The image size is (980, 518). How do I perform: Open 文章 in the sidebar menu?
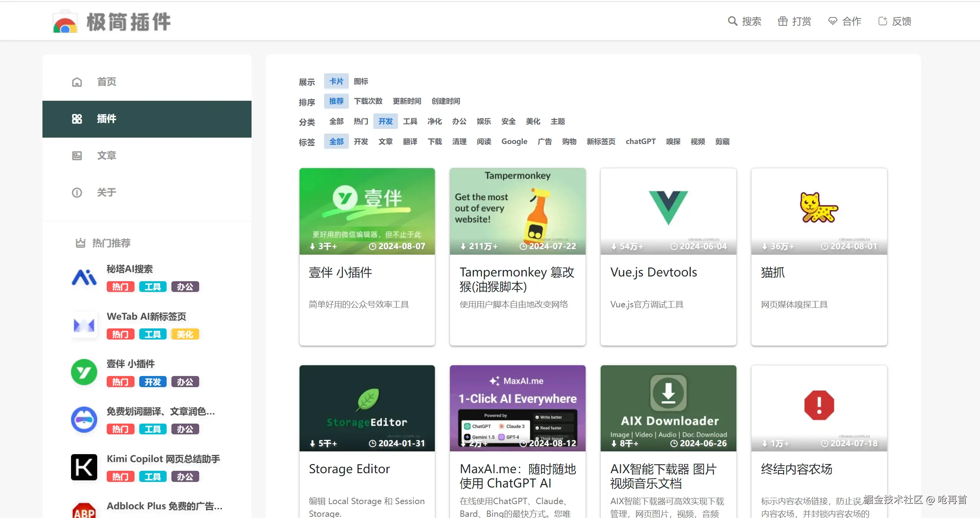(106, 155)
